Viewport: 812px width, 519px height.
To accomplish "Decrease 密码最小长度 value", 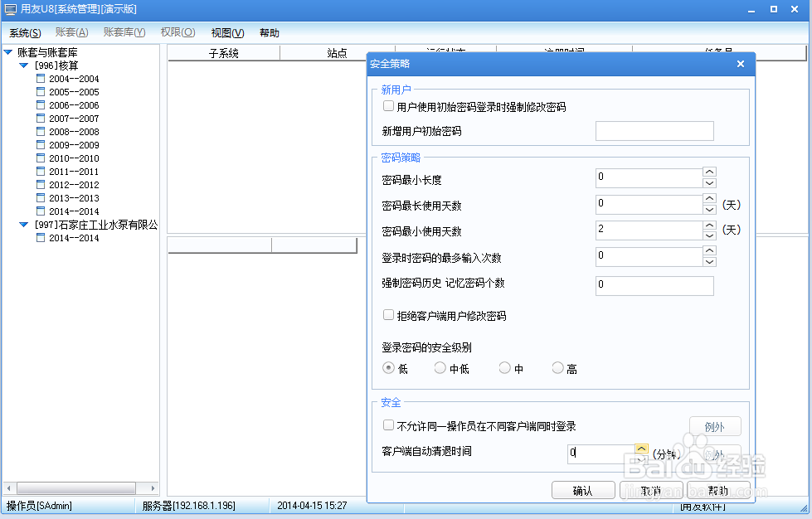I will click(709, 182).
